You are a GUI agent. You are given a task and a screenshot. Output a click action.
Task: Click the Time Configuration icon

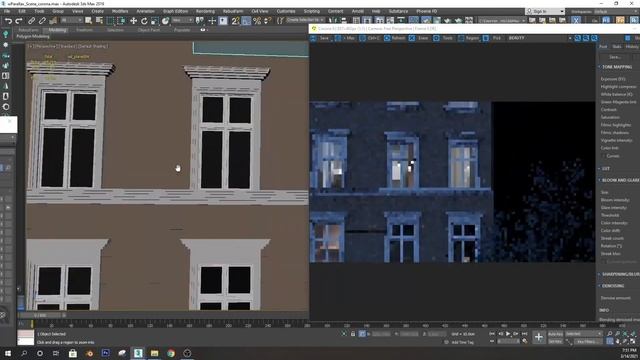(524, 341)
